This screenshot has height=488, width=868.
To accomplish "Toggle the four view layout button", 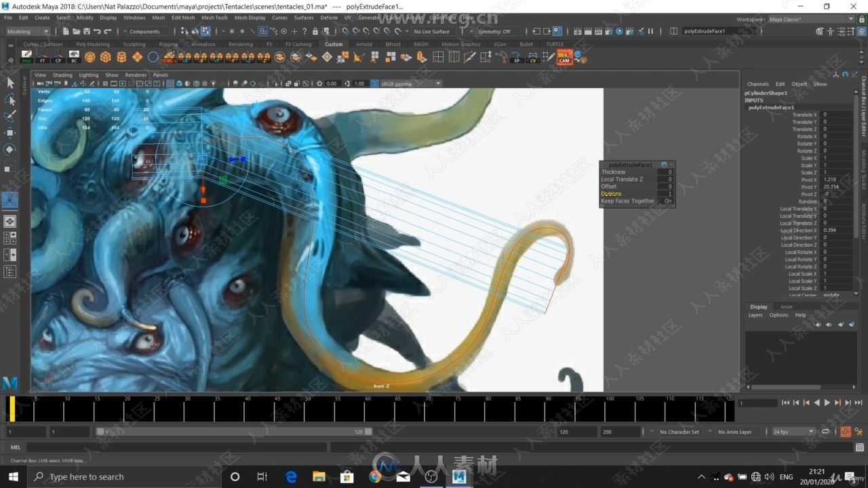I will 10,238.
